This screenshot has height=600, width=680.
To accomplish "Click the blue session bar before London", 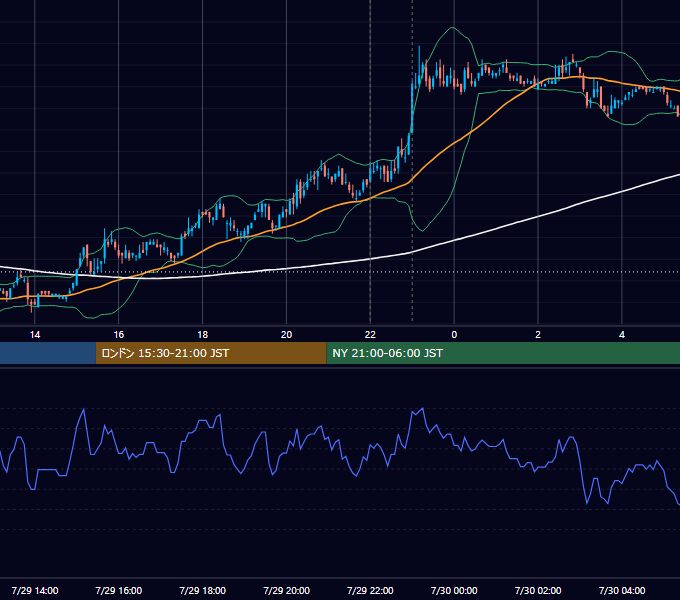I will tap(48, 353).
